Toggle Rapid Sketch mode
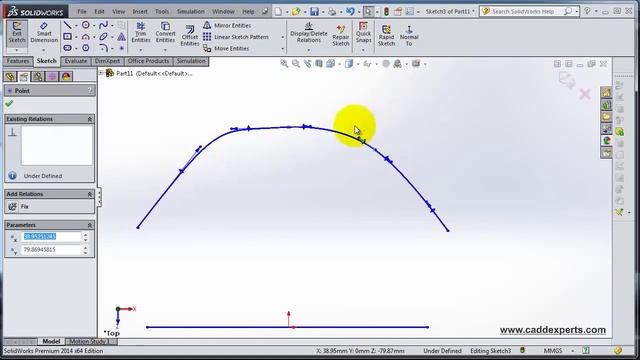The width and height of the screenshot is (640, 360). pyautogui.click(x=386, y=35)
